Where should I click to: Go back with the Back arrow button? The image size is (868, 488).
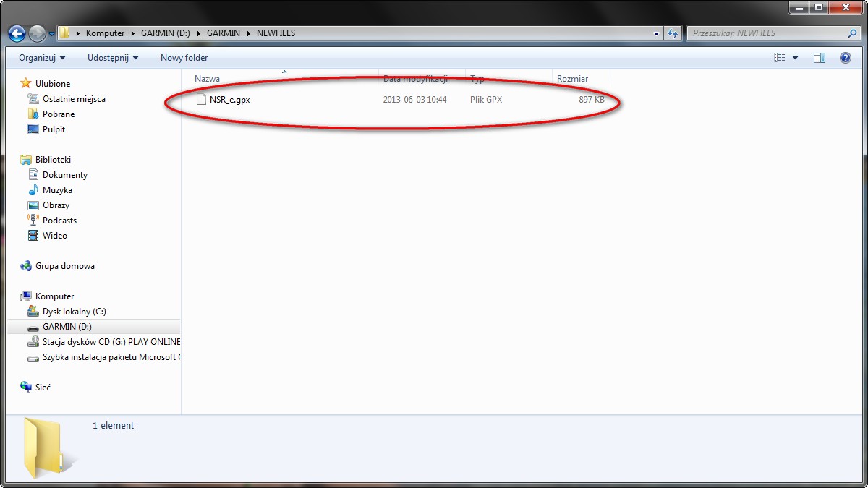17,33
